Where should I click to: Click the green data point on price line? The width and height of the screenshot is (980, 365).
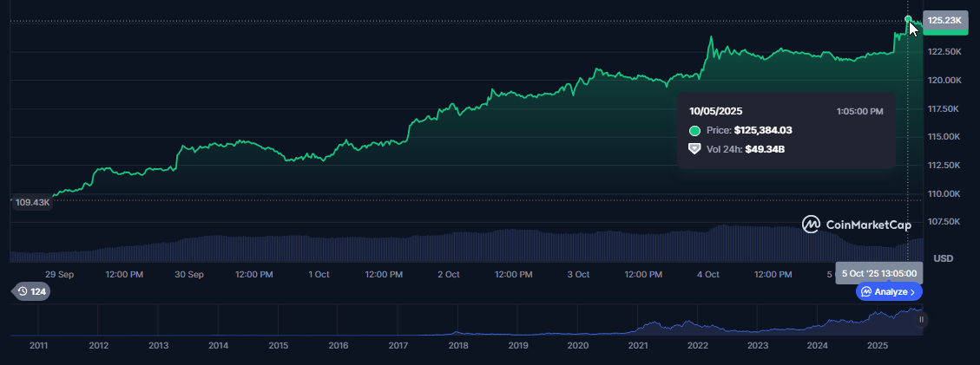[908, 19]
